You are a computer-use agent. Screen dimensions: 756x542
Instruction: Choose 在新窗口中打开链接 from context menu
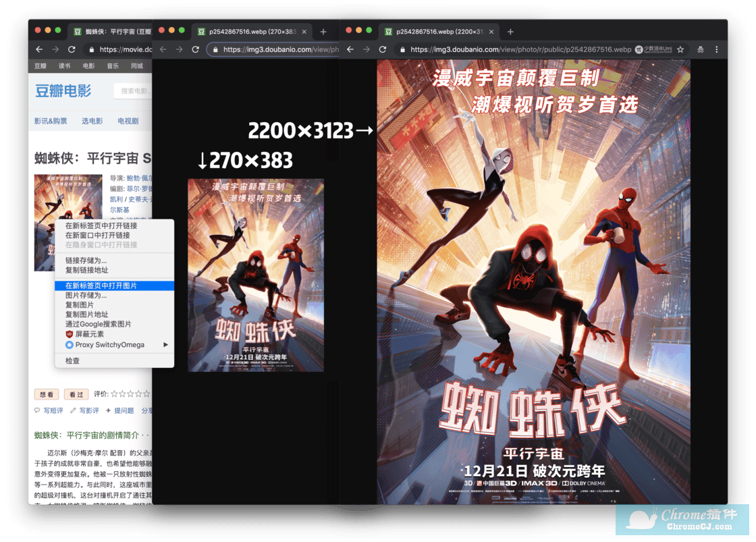tap(114, 235)
